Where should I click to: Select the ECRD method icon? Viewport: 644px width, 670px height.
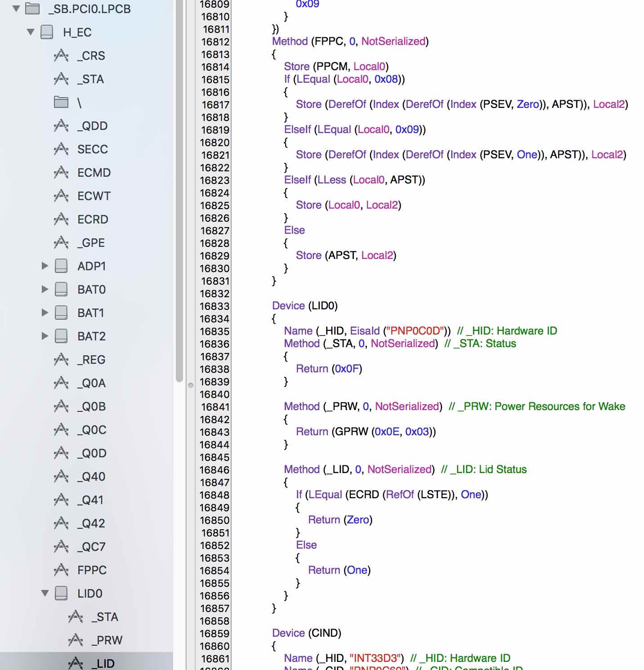[61, 219]
